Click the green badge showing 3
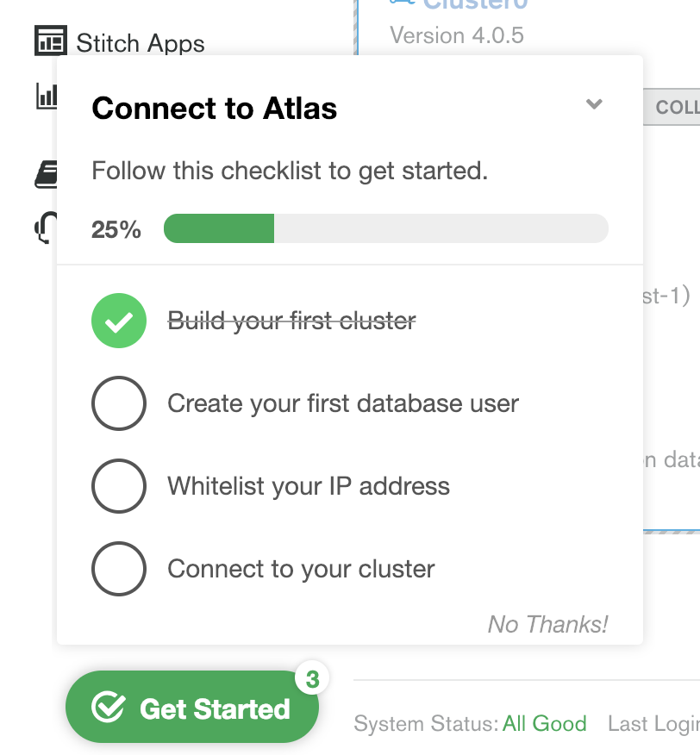 pyautogui.click(x=312, y=680)
